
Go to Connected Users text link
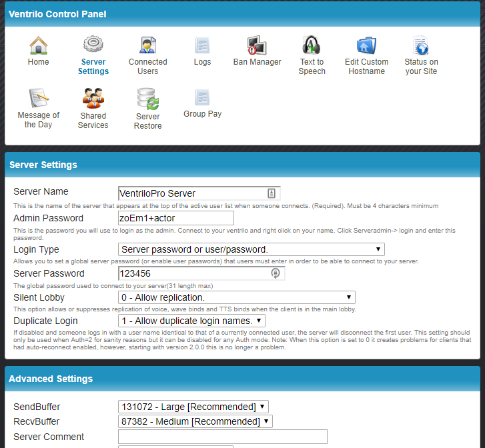point(148,67)
